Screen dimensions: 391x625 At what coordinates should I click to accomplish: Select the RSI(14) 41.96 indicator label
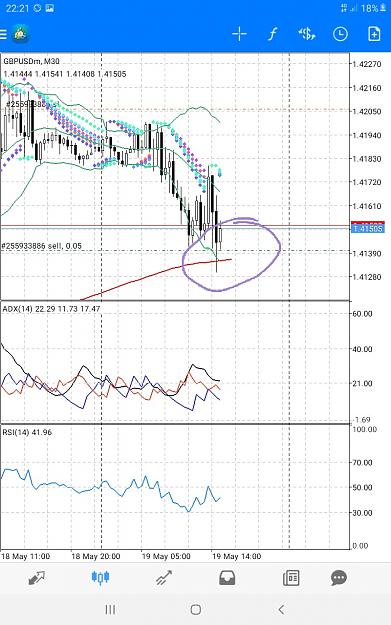click(x=27, y=432)
